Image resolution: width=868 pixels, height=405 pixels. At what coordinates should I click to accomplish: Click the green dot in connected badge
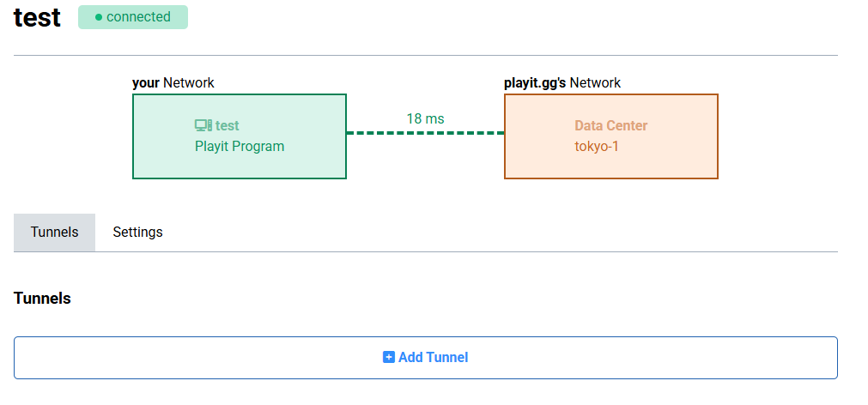pos(99,18)
